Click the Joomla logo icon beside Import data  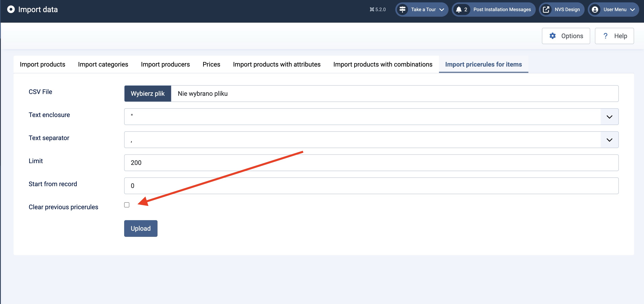(11, 9)
